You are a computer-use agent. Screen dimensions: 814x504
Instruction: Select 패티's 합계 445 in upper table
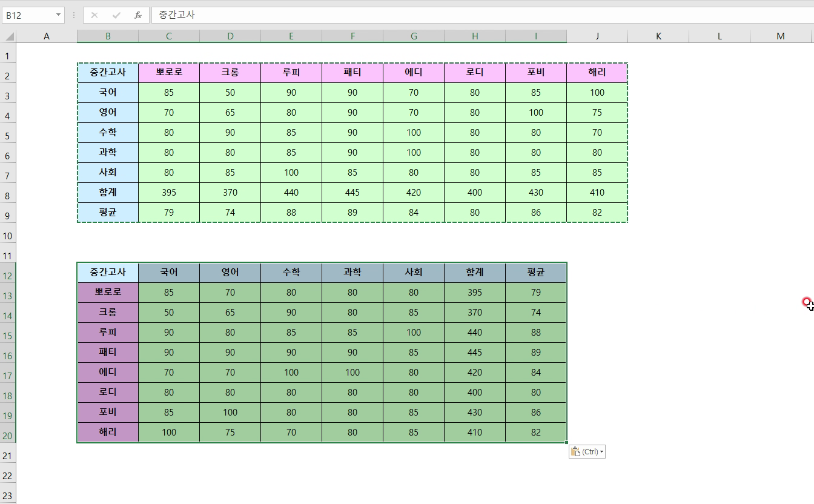(352, 193)
